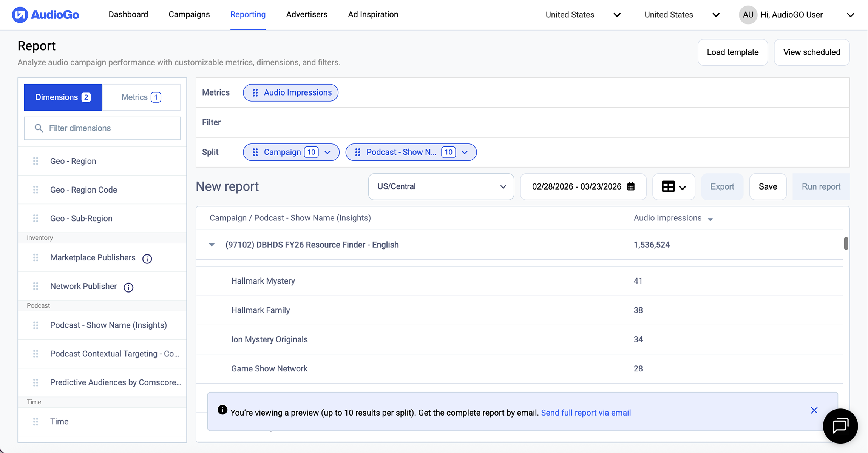Screen dimensions: 868x453
Task: Select the Hallmark Mystery row
Action: click(519, 281)
